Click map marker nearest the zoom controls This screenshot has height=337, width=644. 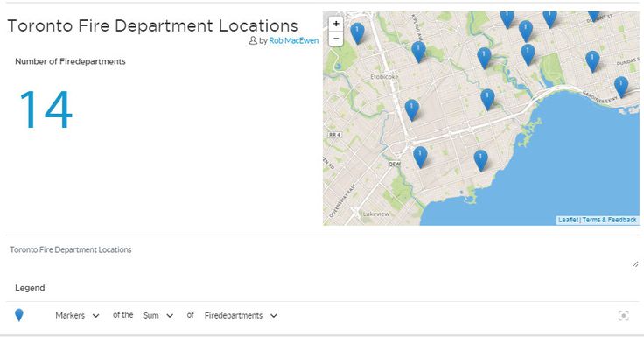357,33
